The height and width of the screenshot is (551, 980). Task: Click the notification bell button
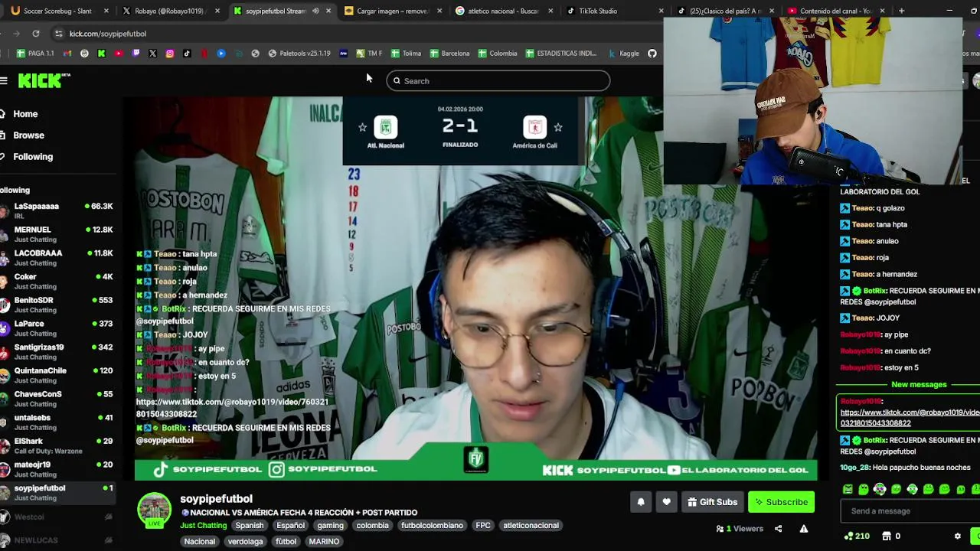641,502
